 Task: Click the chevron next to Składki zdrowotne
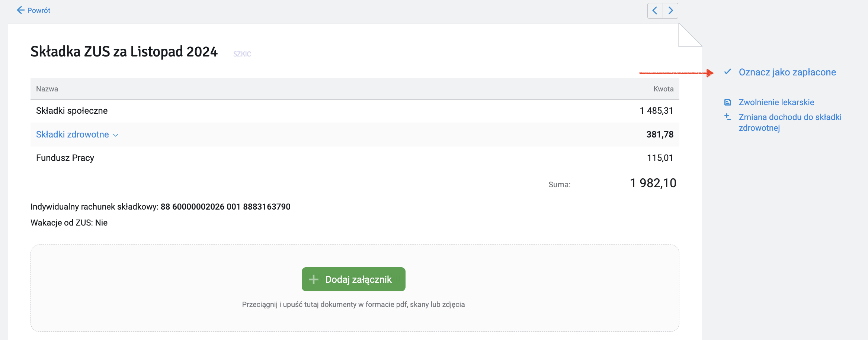116,135
